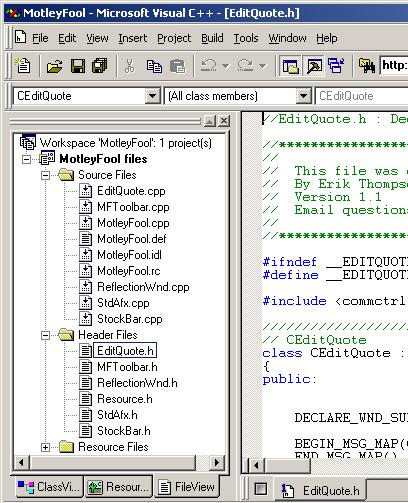Click the Find in Files binoculars icon

point(367,66)
